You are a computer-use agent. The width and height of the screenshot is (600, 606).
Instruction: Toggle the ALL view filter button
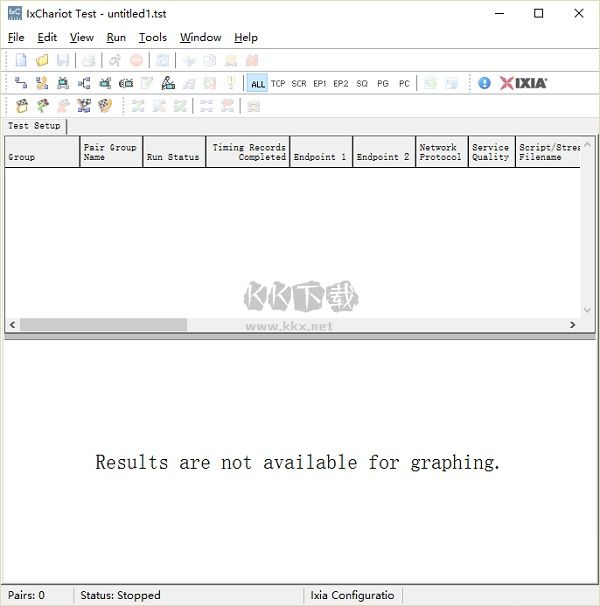(258, 84)
